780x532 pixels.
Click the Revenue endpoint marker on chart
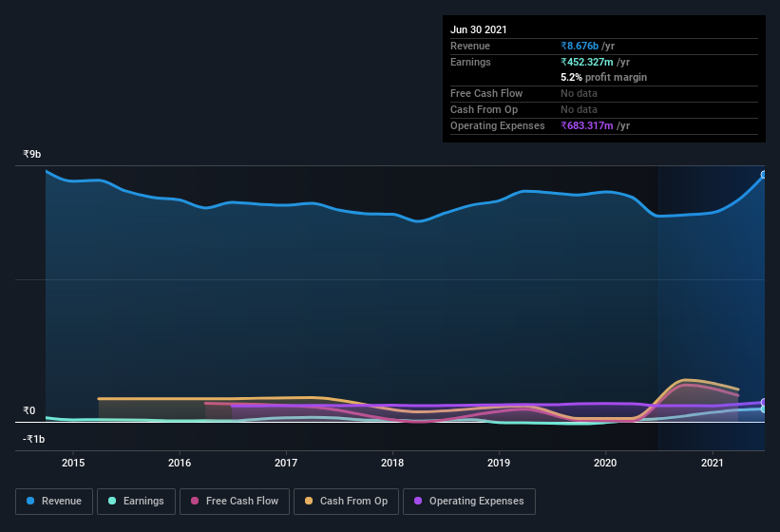click(x=764, y=175)
